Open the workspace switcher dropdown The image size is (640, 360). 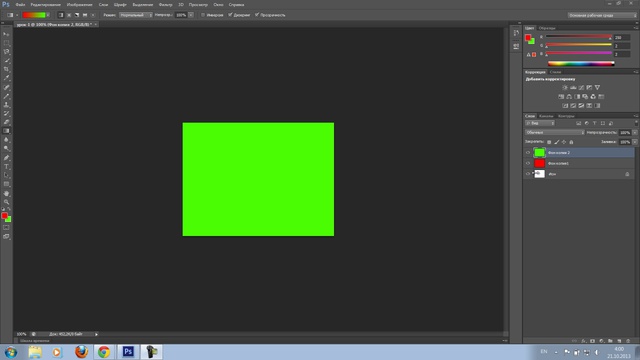(602, 15)
